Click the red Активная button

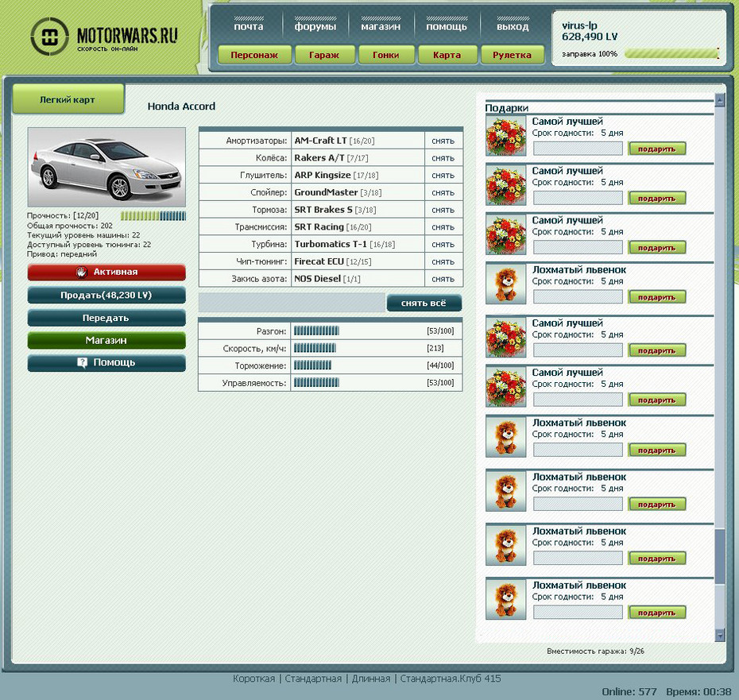pos(106,272)
